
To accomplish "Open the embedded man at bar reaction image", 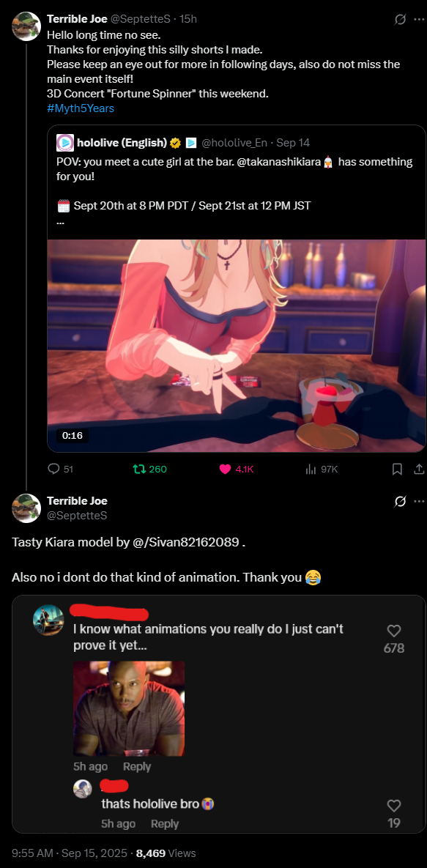I will click(x=129, y=708).
